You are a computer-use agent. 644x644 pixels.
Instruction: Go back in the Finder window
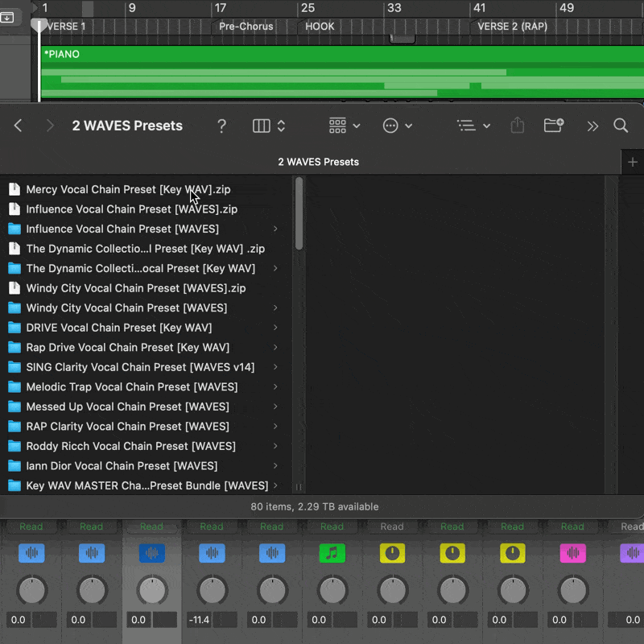point(19,126)
